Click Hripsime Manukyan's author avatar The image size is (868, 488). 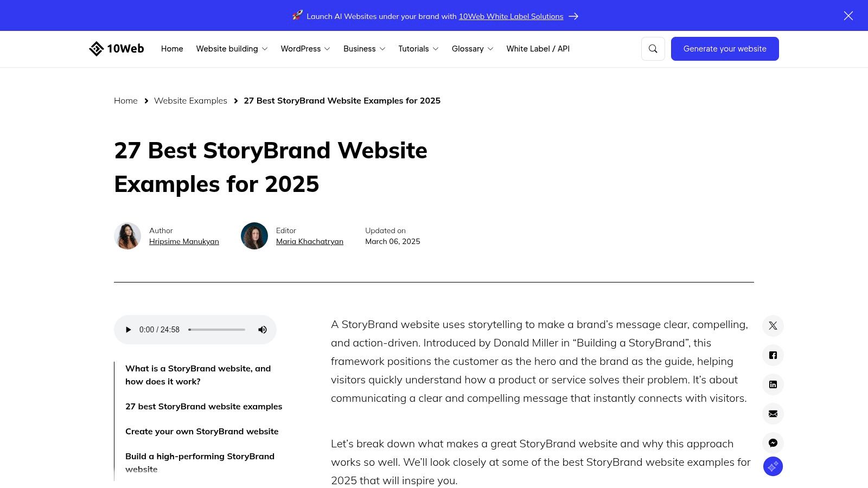pyautogui.click(x=127, y=236)
